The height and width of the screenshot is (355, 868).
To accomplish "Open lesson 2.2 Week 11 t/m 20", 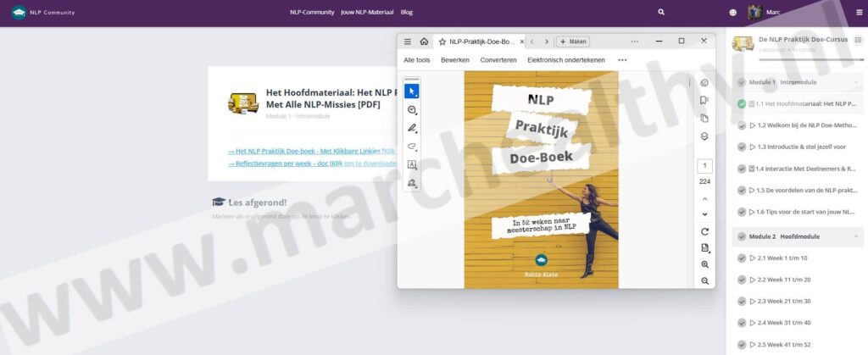I will [798, 280].
